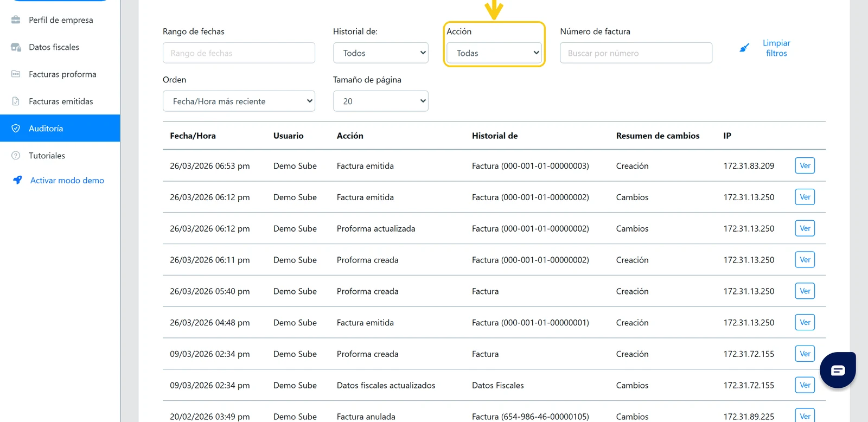Click Factura (000-001-01-00000003) cell
This screenshot has width=868, height=422.
click(530, 166)
